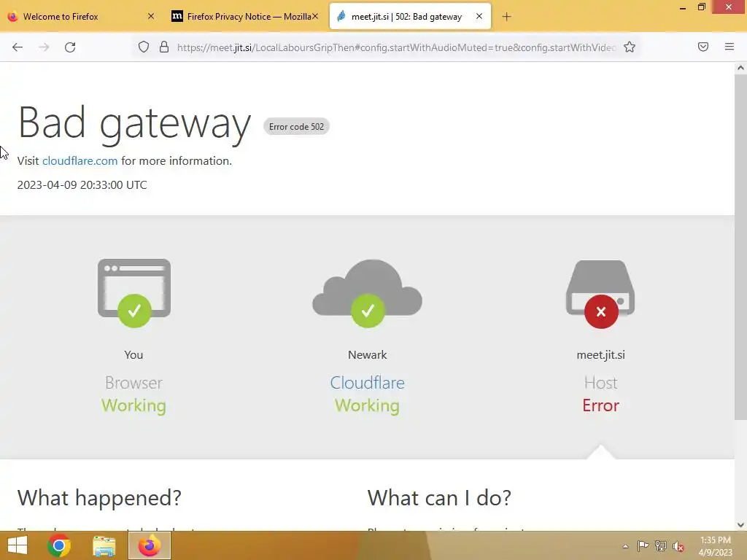This screenshot has width=747, height=560.
Task: Click the scrollbar up arrow
Action: coord(740,68)
